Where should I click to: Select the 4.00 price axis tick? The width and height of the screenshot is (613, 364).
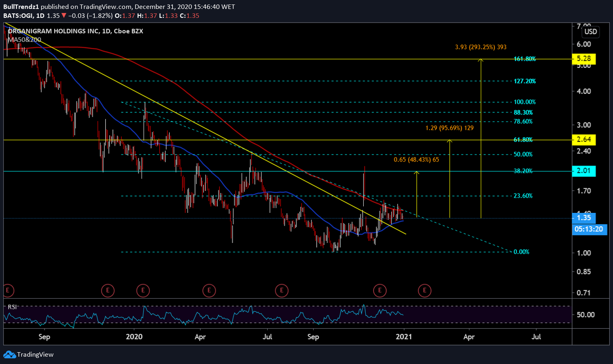(583, 91)
